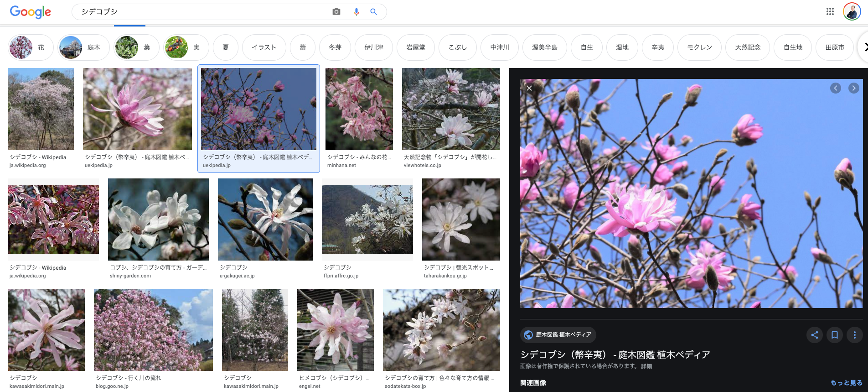Viewport: 868px width, 392px height.
Task: Open taharakankou.gr.jp thumbnail
Action: [x=461, y=220]
